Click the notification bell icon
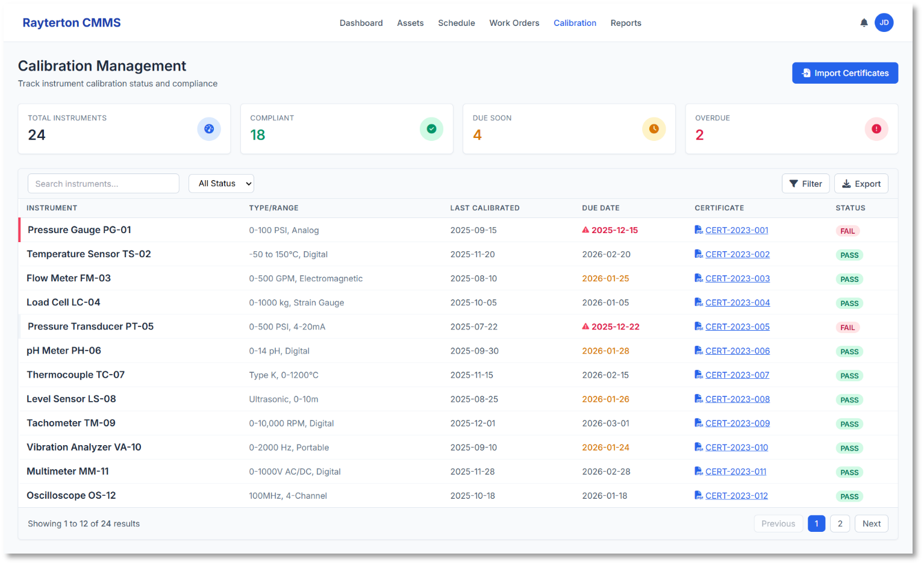Image resolution: width=924 pixels, height=565 pixels. (x=864, y=23)
